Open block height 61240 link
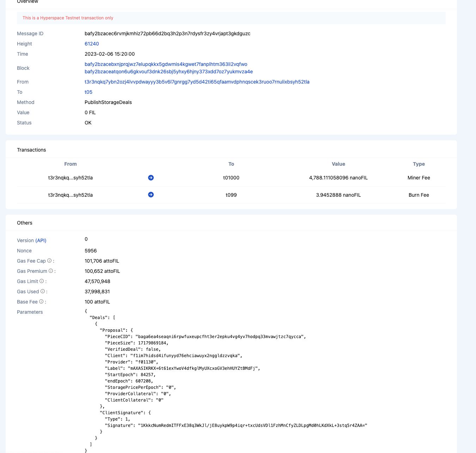476x453 pixels. [92, 44]
